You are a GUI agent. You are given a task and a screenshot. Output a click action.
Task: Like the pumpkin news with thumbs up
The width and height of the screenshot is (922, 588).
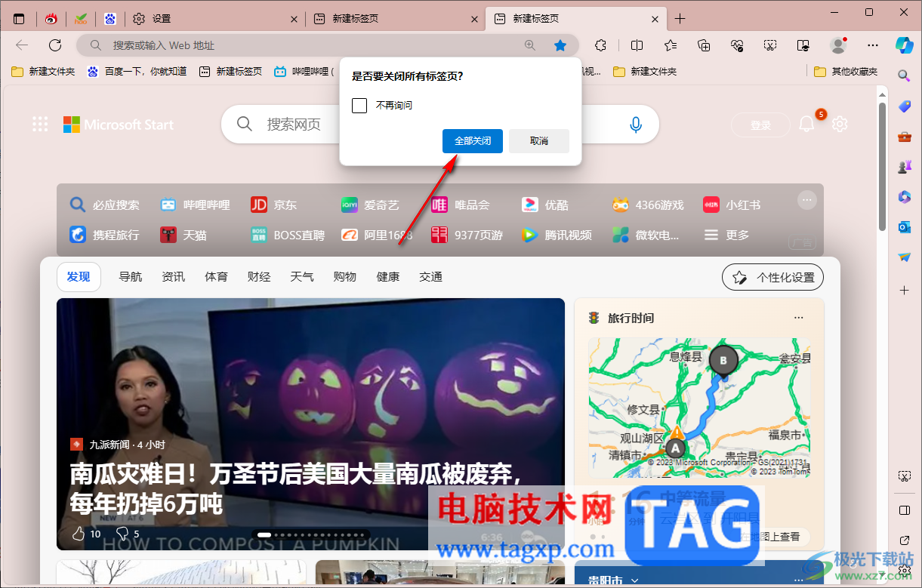click(x=79, y=534)
